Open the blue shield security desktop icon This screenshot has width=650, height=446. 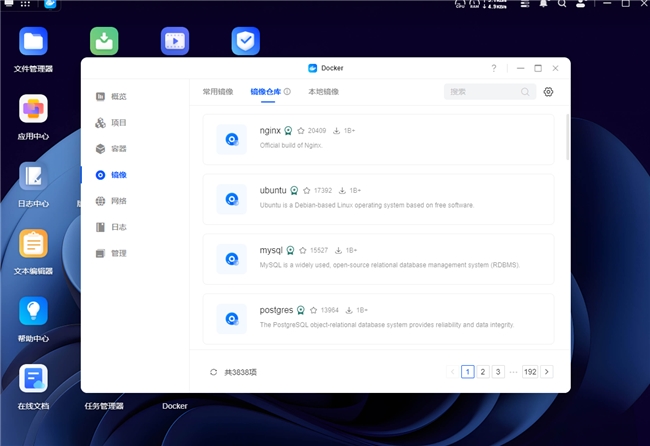tap(246, 41)
